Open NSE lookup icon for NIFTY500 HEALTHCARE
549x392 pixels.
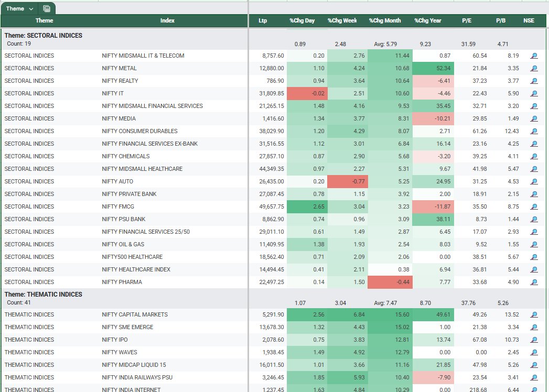[534, 257]
